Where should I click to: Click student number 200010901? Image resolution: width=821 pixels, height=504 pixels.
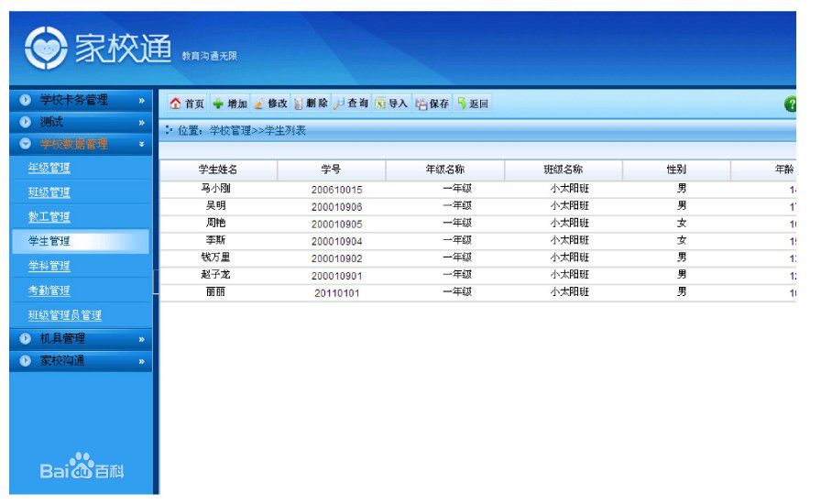(336, 276)
